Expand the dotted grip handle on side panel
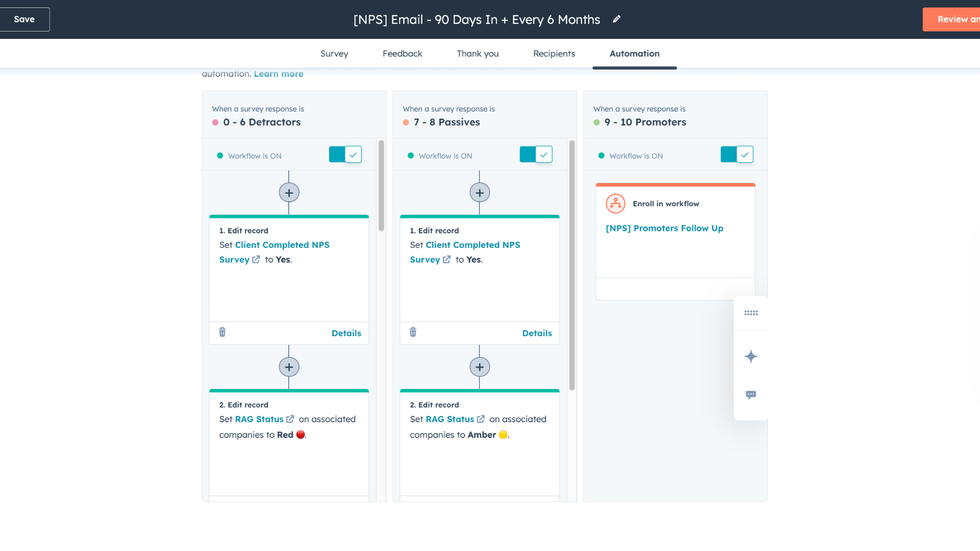The width and height of the screenshot is (980, 551). pos(751,313)
